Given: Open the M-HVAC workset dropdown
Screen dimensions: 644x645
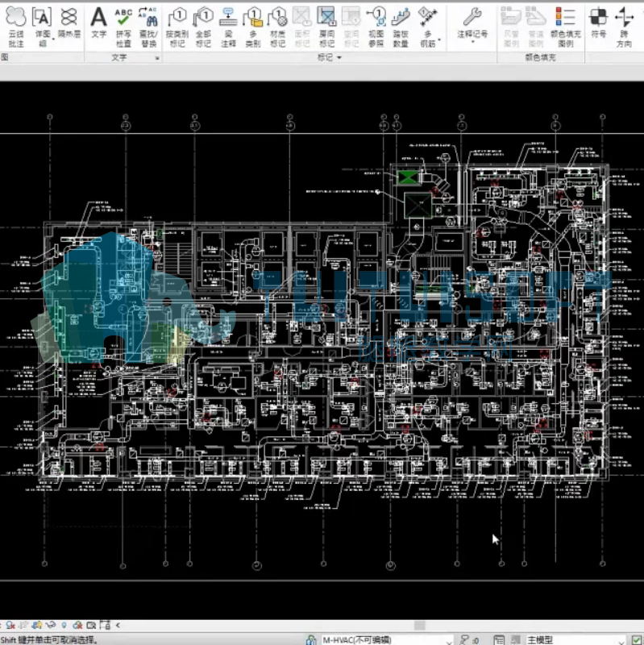Looking at the screenshot, I should pos(387,640).
